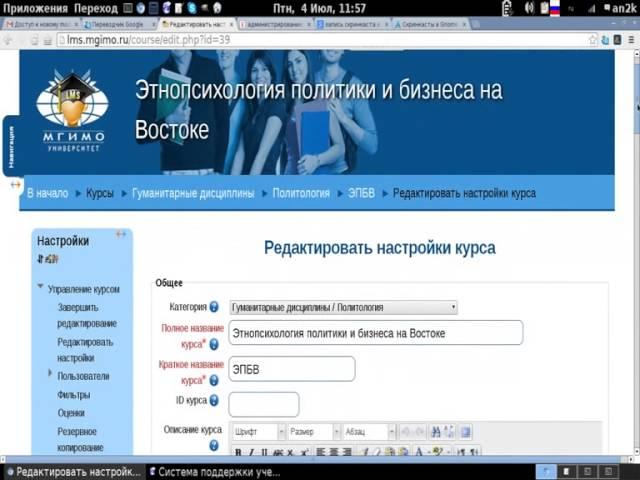Viewport: 640px width, 480px height.
Task: Toggle italic formatting in the editor
Action: (251, 452)
